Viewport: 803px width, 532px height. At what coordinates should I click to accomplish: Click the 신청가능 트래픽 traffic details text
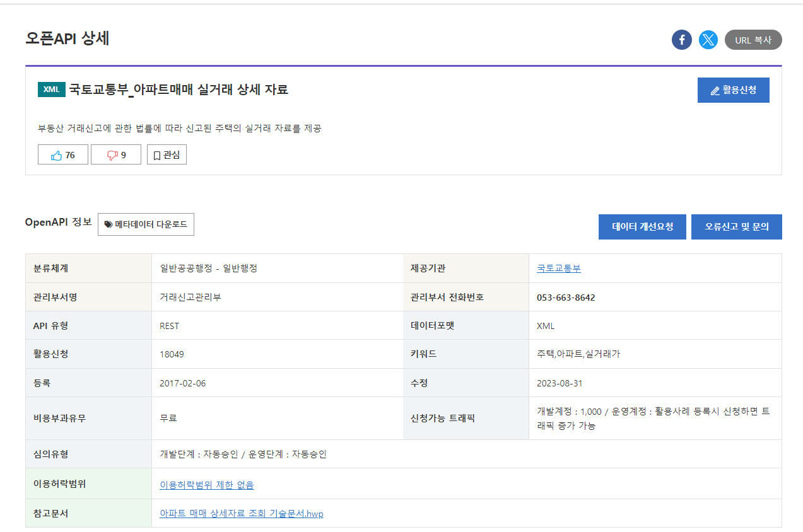click(654, 419)
